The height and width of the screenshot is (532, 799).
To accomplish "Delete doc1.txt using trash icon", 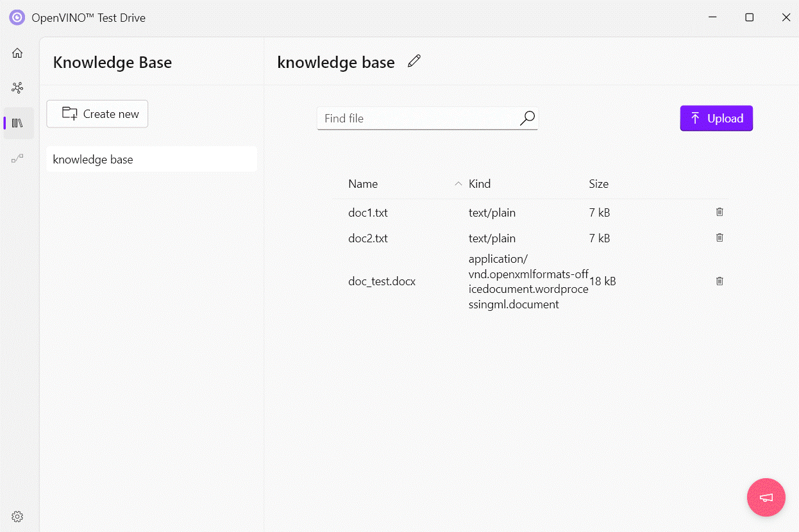I will [x=719, y=212].
